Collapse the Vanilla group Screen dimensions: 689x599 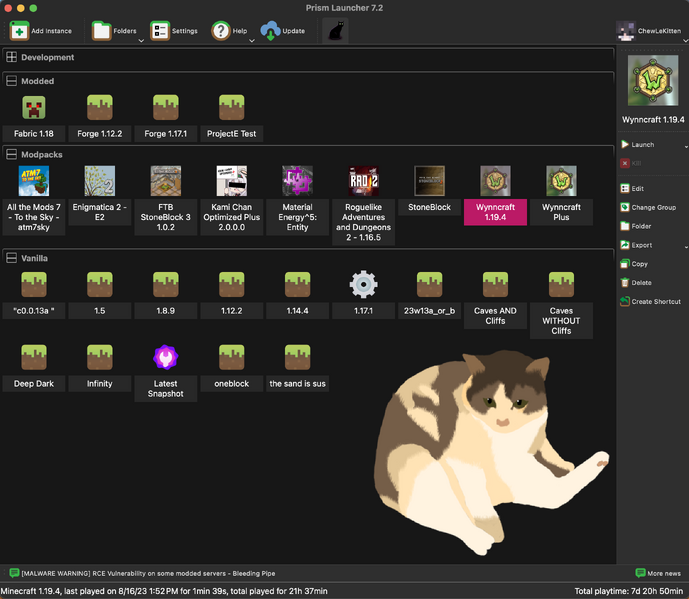pos(11,258)
